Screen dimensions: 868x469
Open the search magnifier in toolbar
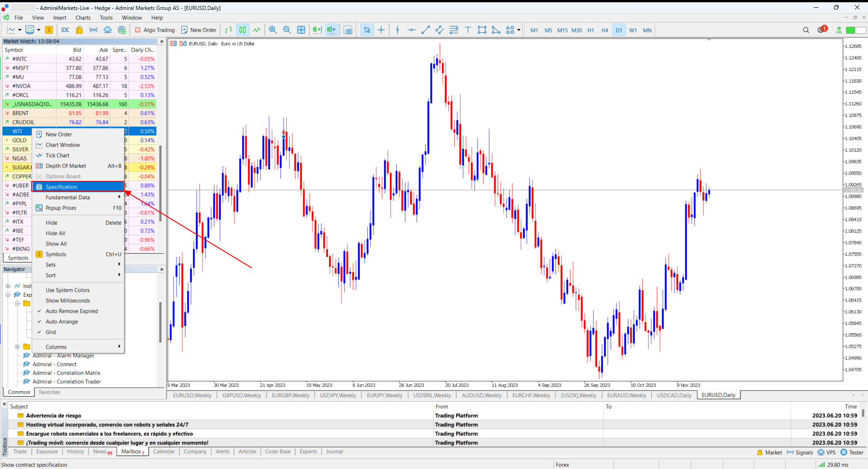click(x=806, y=30)
